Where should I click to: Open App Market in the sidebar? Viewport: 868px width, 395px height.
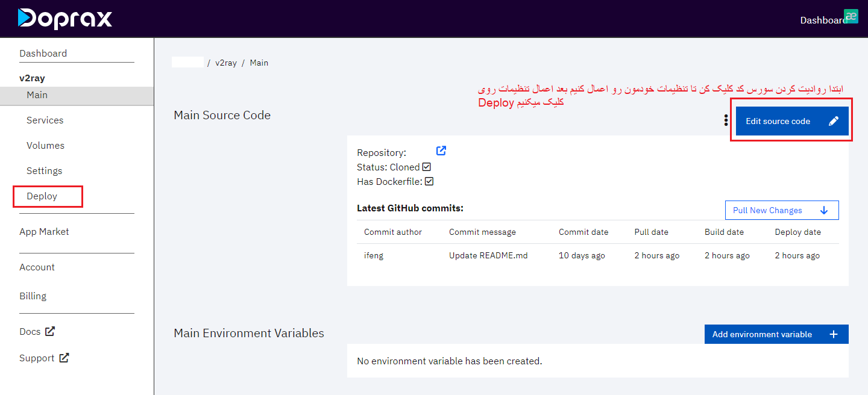pos(44,232)
